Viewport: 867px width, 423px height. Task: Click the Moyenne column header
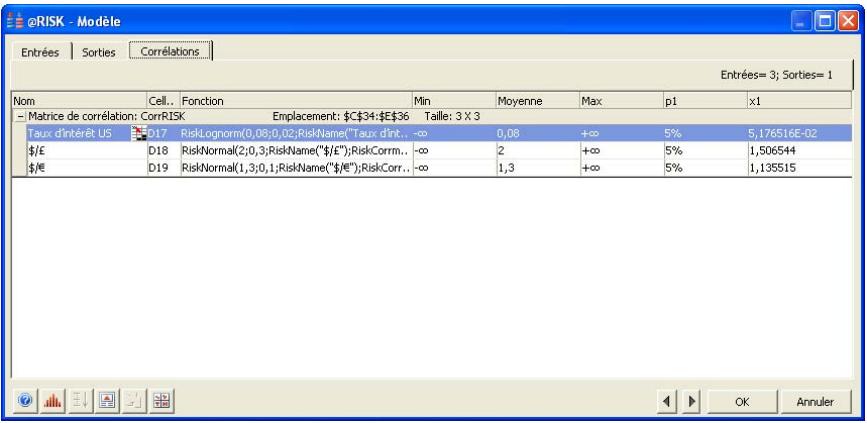click(535, 101)
